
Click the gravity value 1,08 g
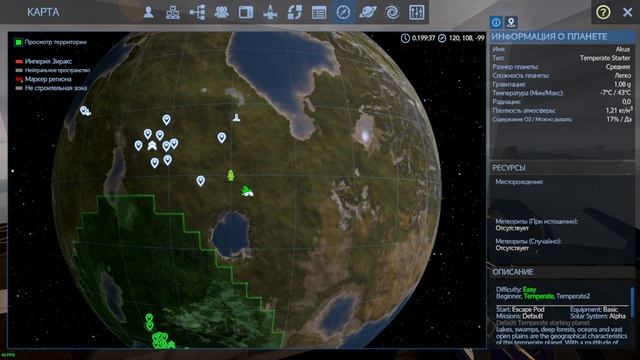622,84
